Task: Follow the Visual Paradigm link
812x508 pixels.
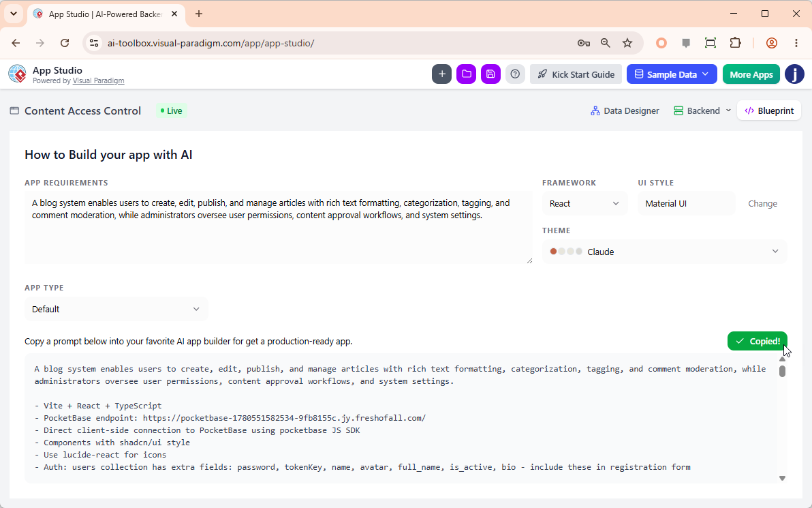Action: point(98,81)
